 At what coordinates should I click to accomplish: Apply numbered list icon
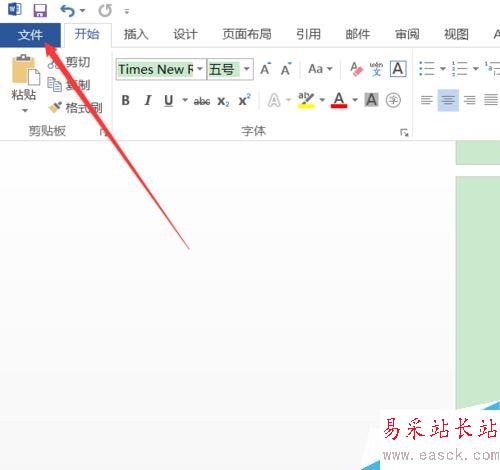pos(460,69)
